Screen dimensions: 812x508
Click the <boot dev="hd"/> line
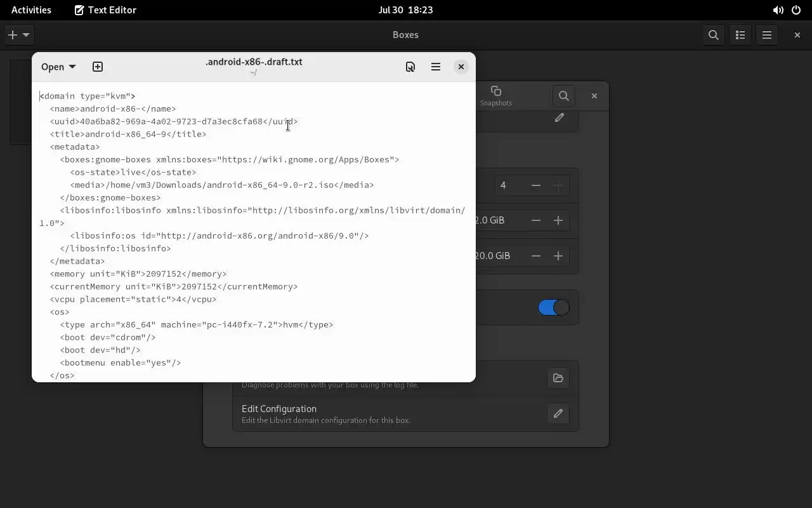coord(100,350)
